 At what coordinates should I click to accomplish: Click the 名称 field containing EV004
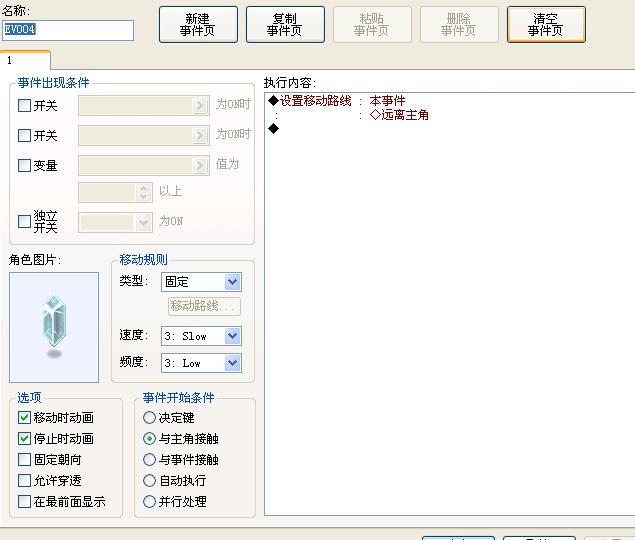(x=68, y=30)
